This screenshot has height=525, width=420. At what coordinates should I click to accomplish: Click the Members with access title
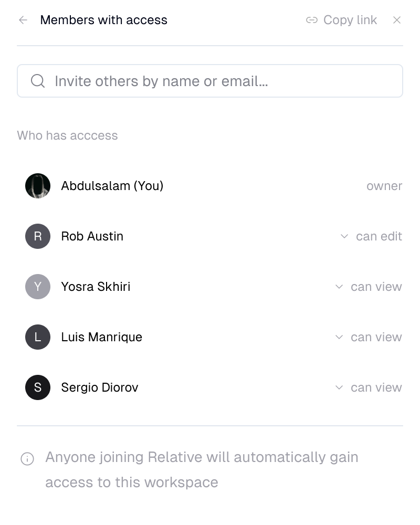(x=103, y=20)
